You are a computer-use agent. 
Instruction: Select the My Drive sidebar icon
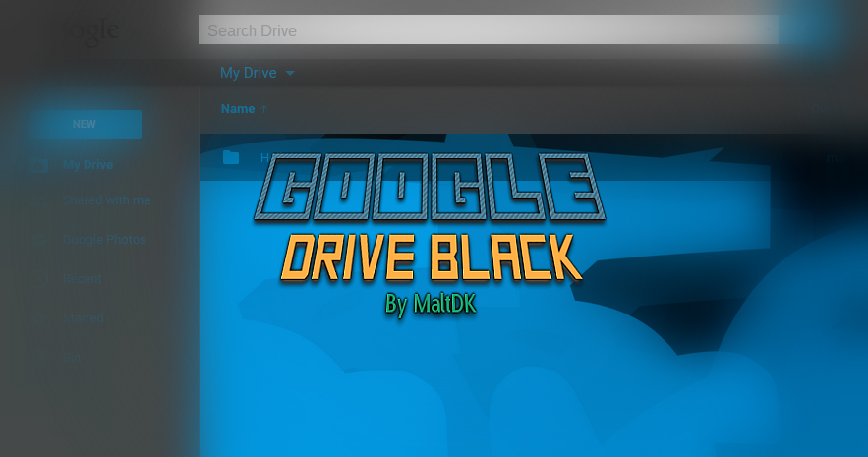tap(38, 165)
